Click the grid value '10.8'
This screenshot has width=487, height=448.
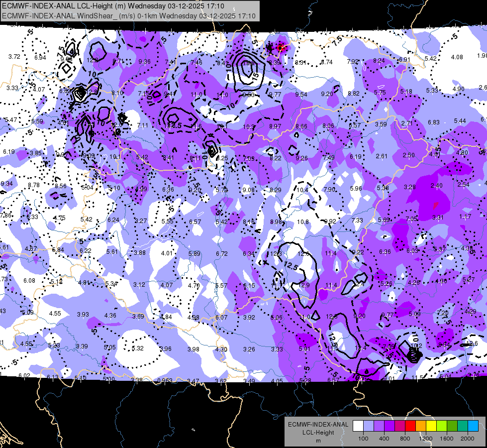click(303, 222)
